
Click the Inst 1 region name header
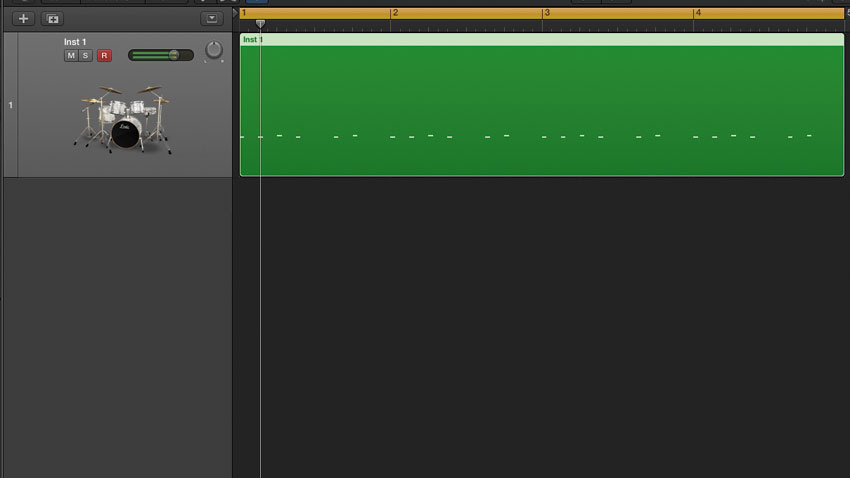542,39
